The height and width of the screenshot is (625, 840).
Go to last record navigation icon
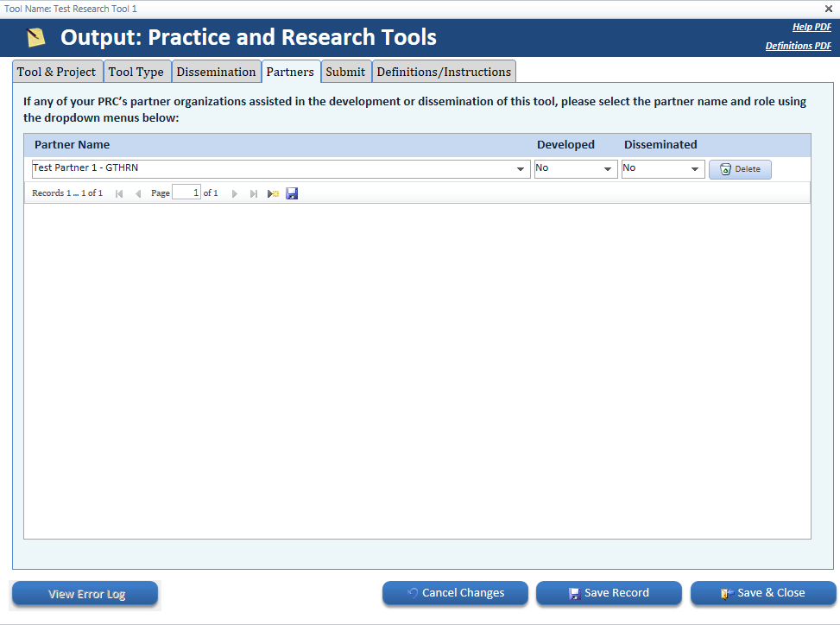coord(254,193)
